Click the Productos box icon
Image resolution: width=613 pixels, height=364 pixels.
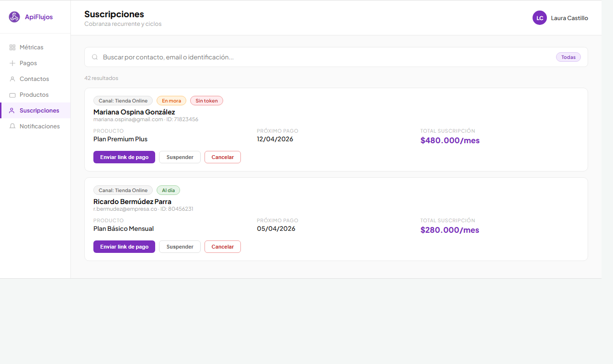[x=12, y=95]
